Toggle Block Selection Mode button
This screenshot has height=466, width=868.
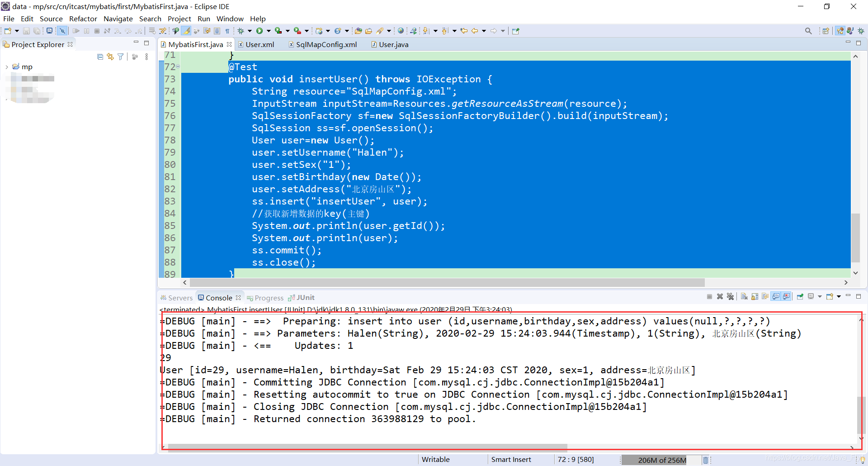[217, 31]
